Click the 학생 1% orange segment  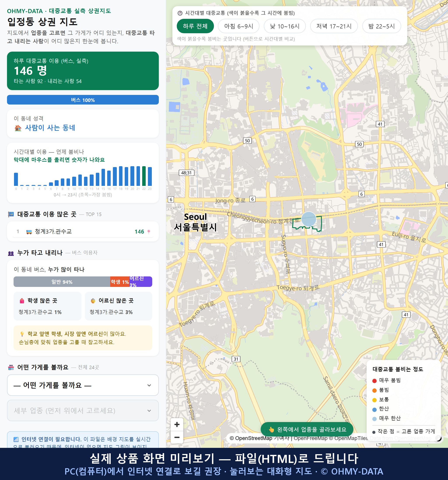coord(120,282)
